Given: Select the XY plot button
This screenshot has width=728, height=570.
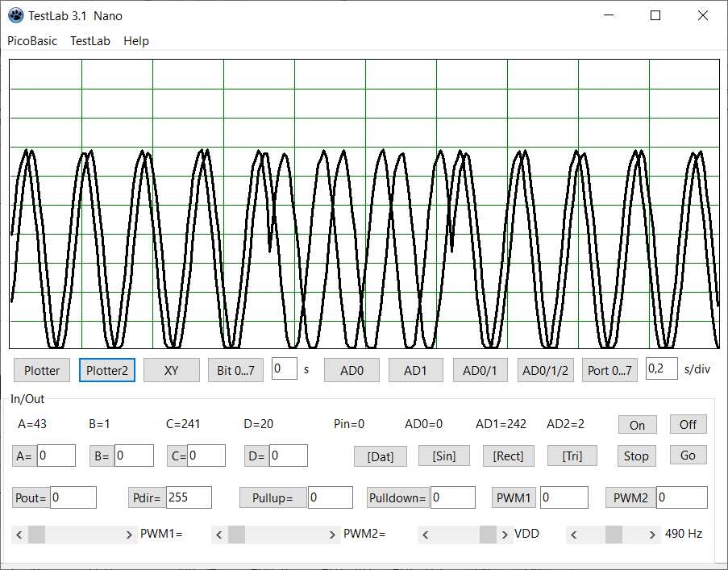Looking at the screenshot, I should coord(171,370).
